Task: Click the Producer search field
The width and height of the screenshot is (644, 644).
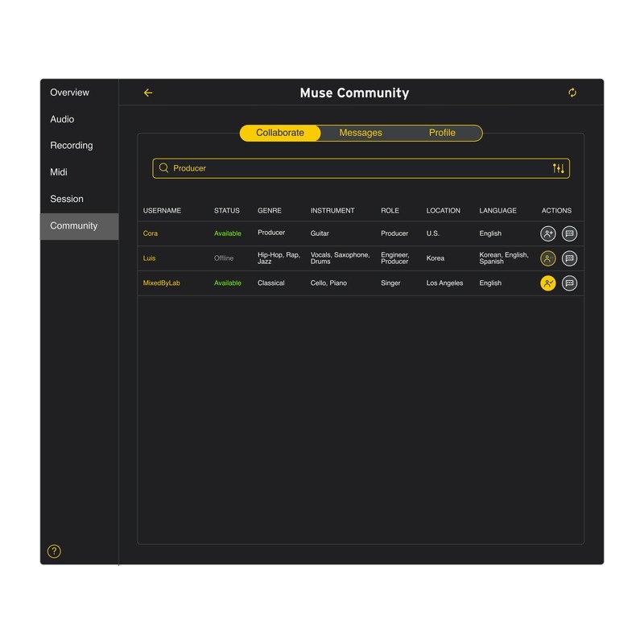Action: 361,168
